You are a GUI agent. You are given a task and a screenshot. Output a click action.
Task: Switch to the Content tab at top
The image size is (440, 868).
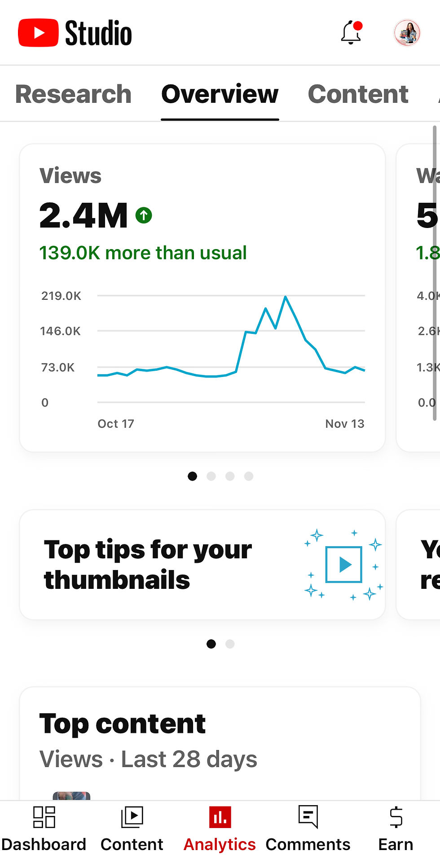tap(358, 94)
